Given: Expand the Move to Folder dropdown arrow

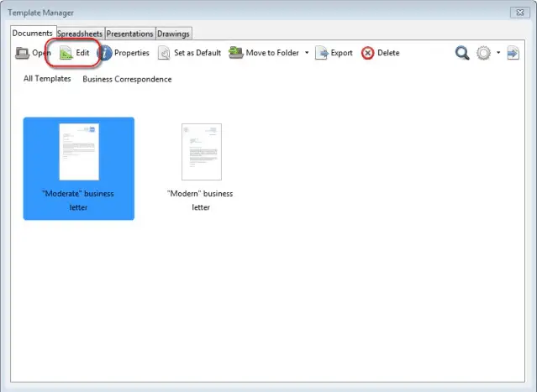Looking at the screenshot, I should (x=307, y=53).
